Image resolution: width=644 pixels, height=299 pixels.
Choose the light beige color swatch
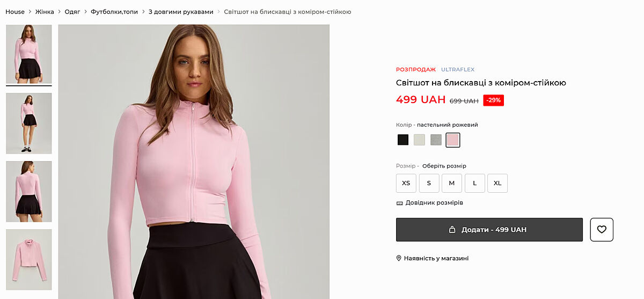(420, 140)
